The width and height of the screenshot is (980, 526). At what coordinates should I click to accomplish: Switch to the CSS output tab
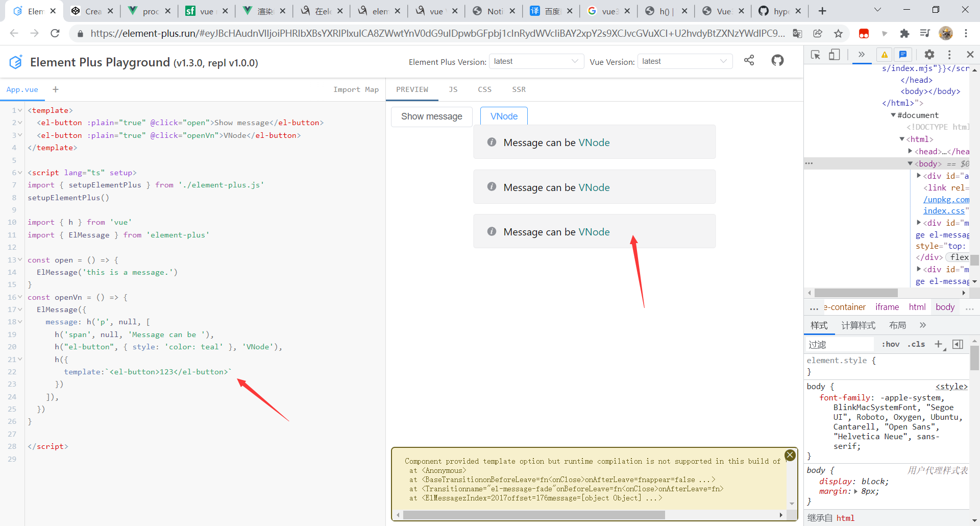485,89
